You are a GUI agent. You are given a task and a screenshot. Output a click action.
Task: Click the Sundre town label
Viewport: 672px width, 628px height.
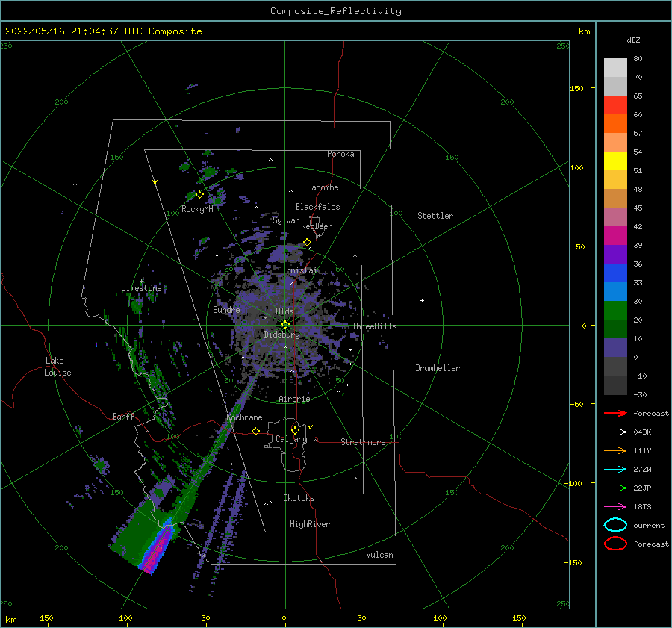[226, 309]
